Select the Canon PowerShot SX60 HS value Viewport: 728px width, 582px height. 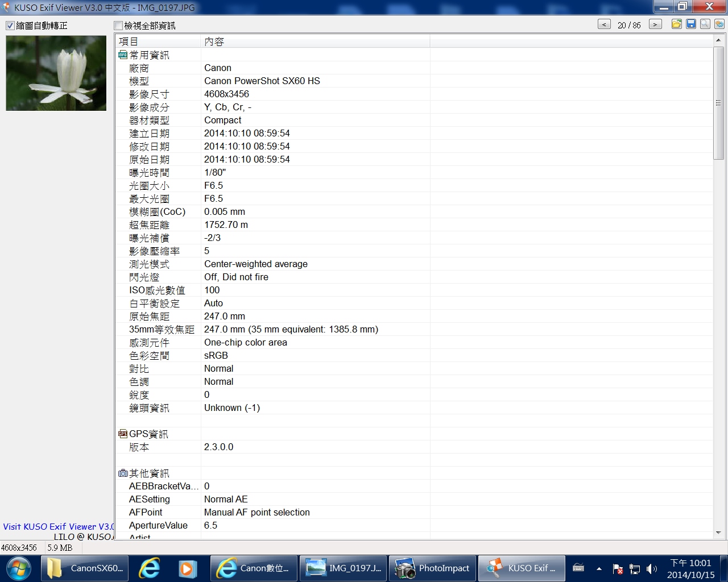coord(262,81)
